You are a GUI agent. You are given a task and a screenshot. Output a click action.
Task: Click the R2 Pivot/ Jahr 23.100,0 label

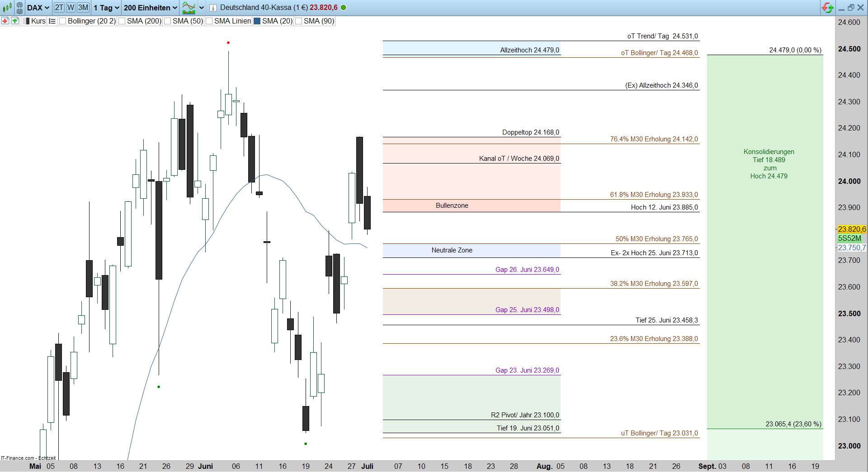pos(525,415)
